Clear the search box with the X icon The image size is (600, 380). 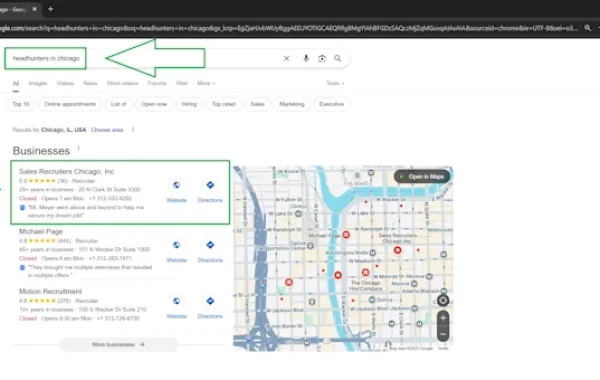[286, 58]
